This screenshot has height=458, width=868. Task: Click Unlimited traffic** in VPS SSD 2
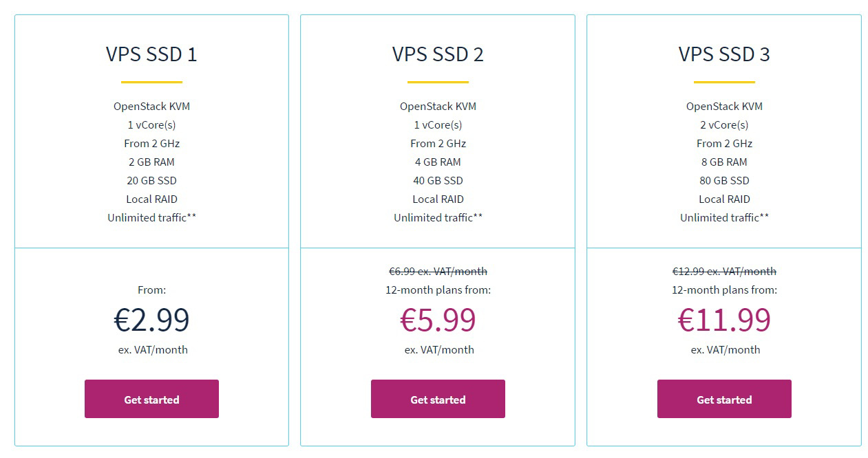(438, 217)
